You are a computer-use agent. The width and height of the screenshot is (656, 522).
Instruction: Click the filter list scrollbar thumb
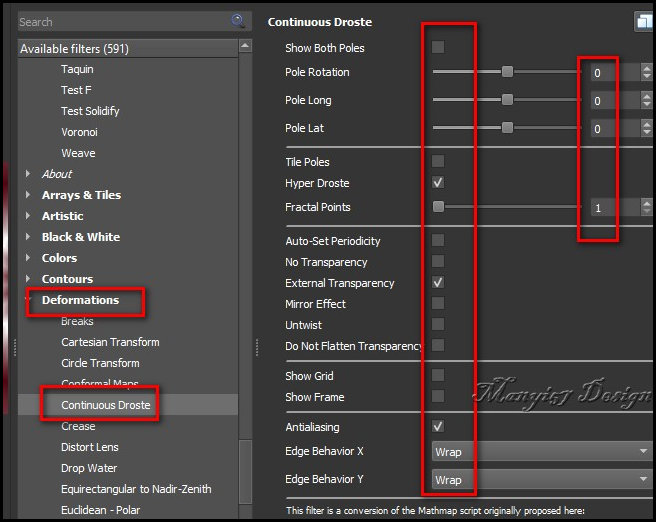(246, 471)
